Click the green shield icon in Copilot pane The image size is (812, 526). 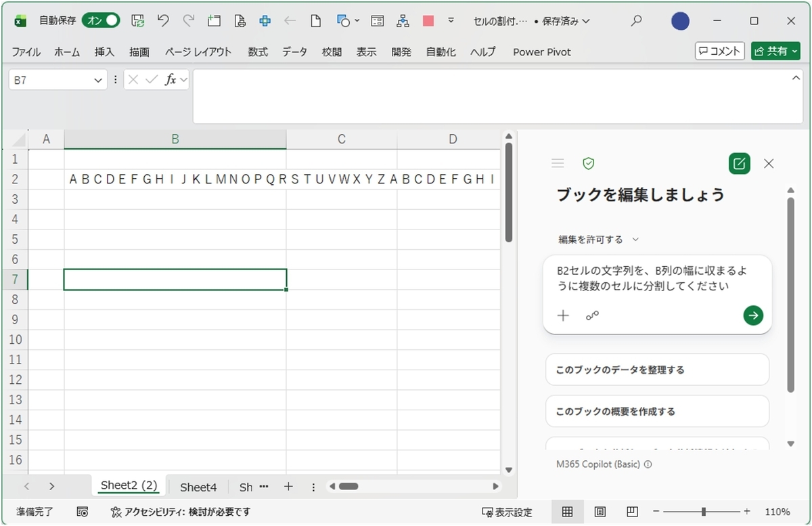click(588, 163)
